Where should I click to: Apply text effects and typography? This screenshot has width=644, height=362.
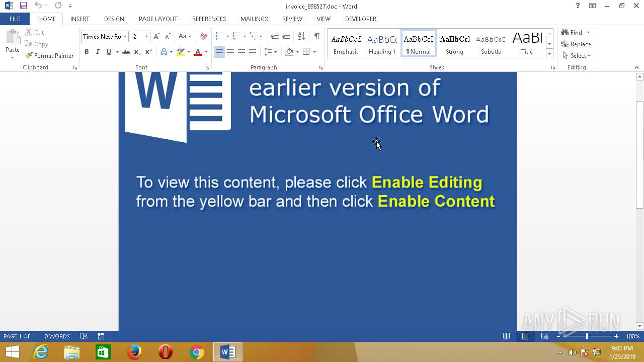(164, 52)
